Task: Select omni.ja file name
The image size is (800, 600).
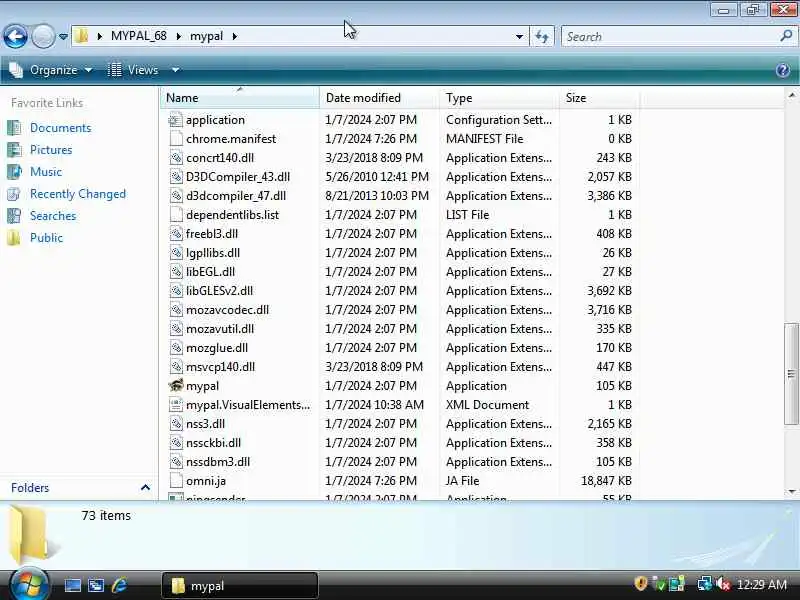Action: click(x=206, y=481)
